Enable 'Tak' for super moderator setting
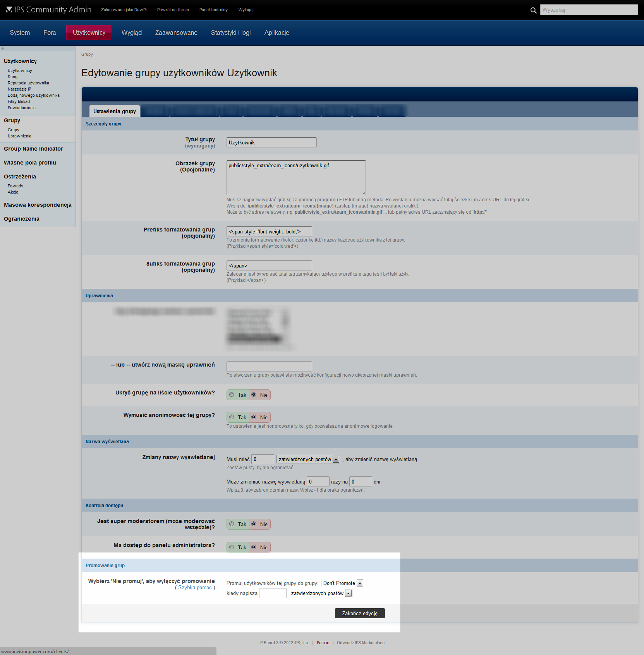The image size is (644, 655). 232,524
